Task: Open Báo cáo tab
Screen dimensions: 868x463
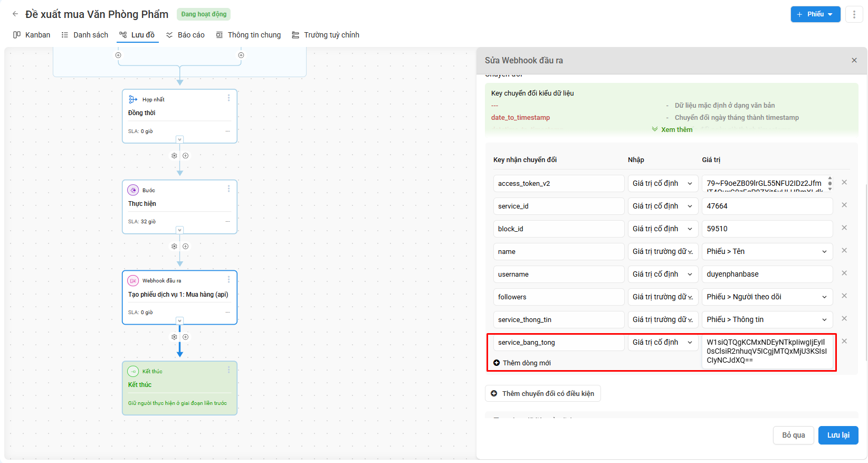Action: point(185,35)
